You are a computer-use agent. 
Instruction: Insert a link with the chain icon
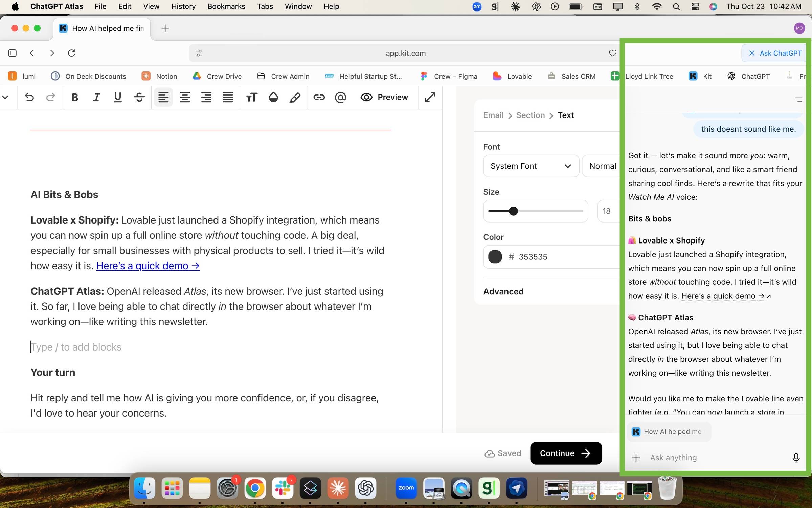tap(319, 98)
